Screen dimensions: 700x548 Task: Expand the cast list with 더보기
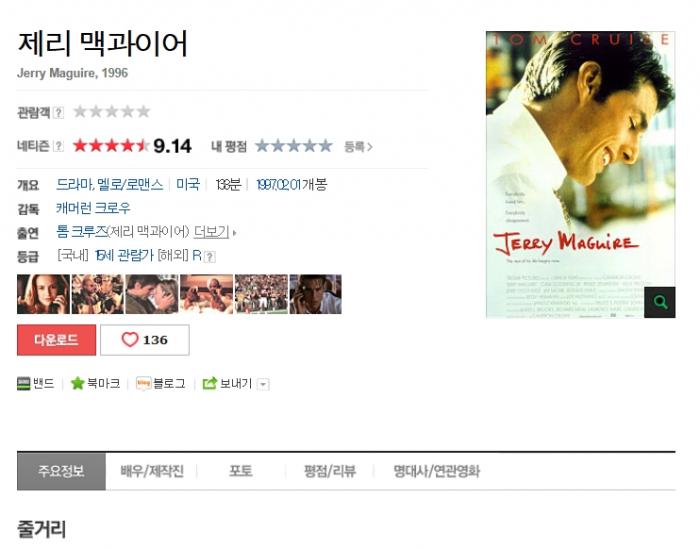pyautogui.click(x=211, y=232)
